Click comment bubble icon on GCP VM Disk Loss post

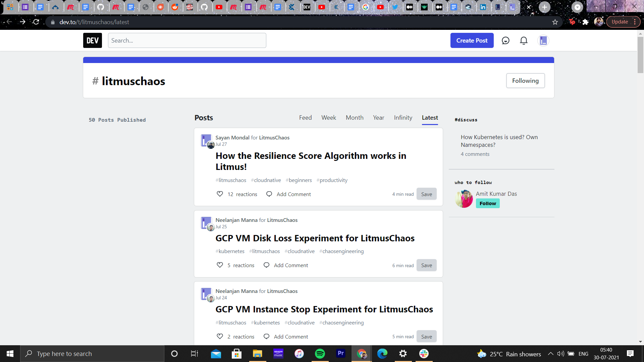(x=266, y=265)
